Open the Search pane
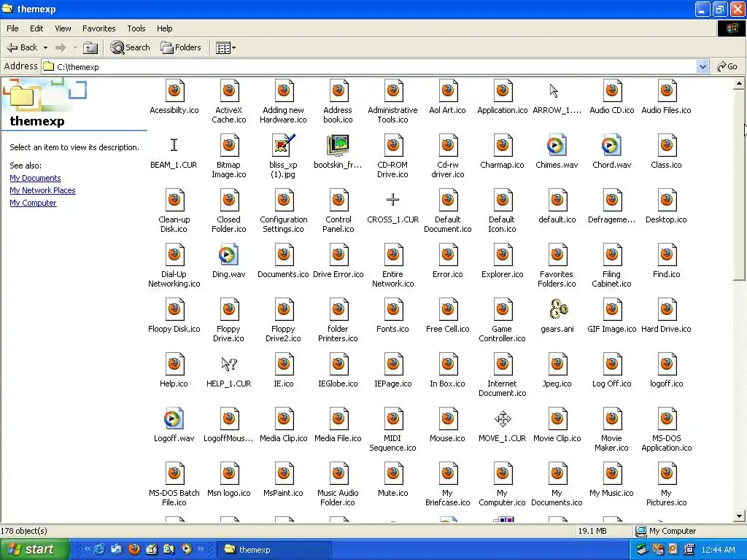747x560 pixels. coord(130,47)
